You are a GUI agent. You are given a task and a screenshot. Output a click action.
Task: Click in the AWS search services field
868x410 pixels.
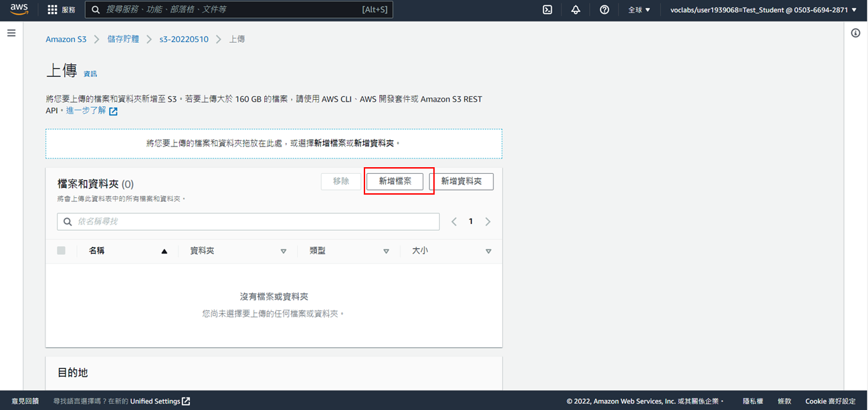point(239,10)
